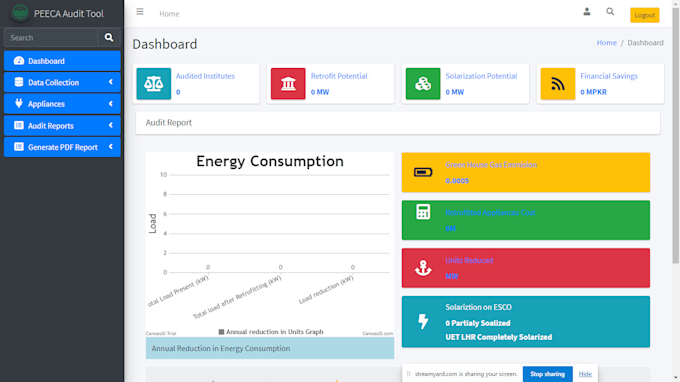Click the Stop sharing button
The image size is (680, 382).
(x=547, y=374)
